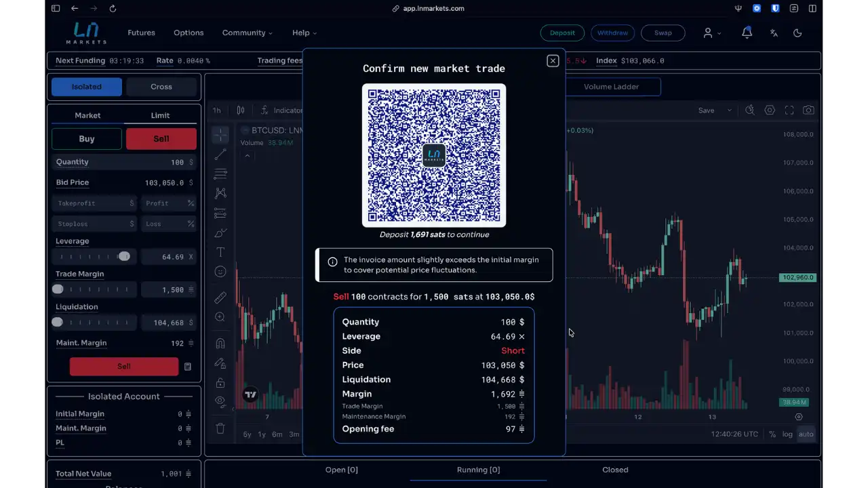
Task: Open the language translate icon
Action: tap(774, 33)
